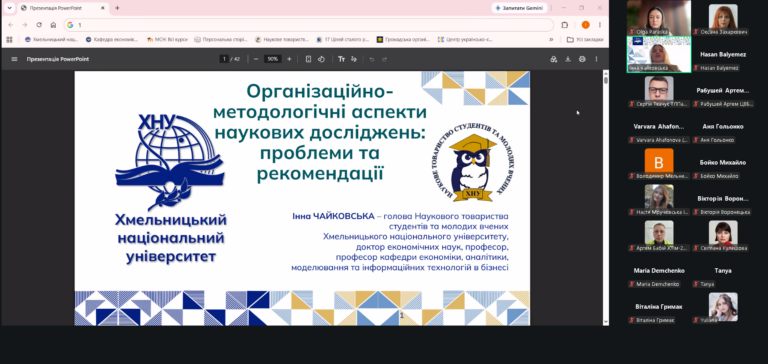Open the tab search dropdown arrow

(x=9, y=8)
